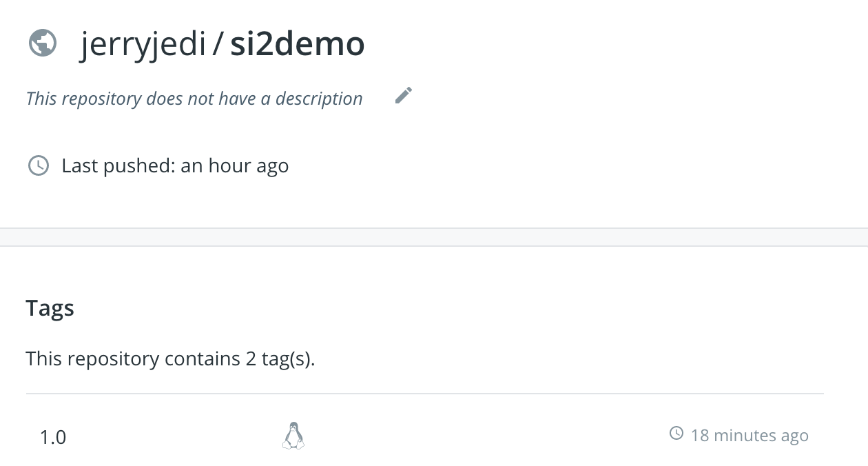Image resolution: width=868 pixels, height=466 pixels.
Task: Select the edit pencil next to the description text
Action: [x=403, y=95]
